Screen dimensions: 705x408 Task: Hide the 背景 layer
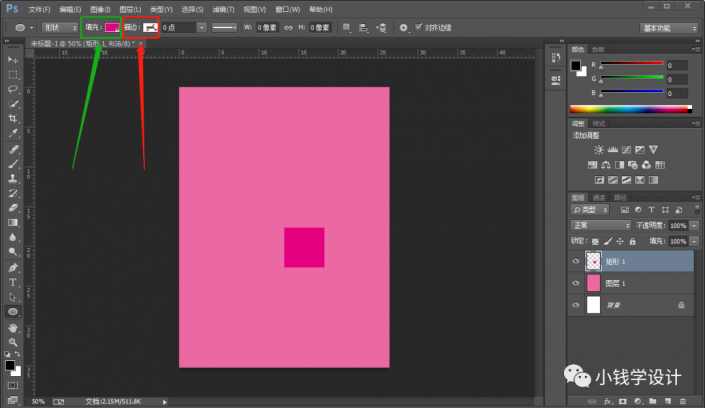pyautogui.click(x=576, y=305)
